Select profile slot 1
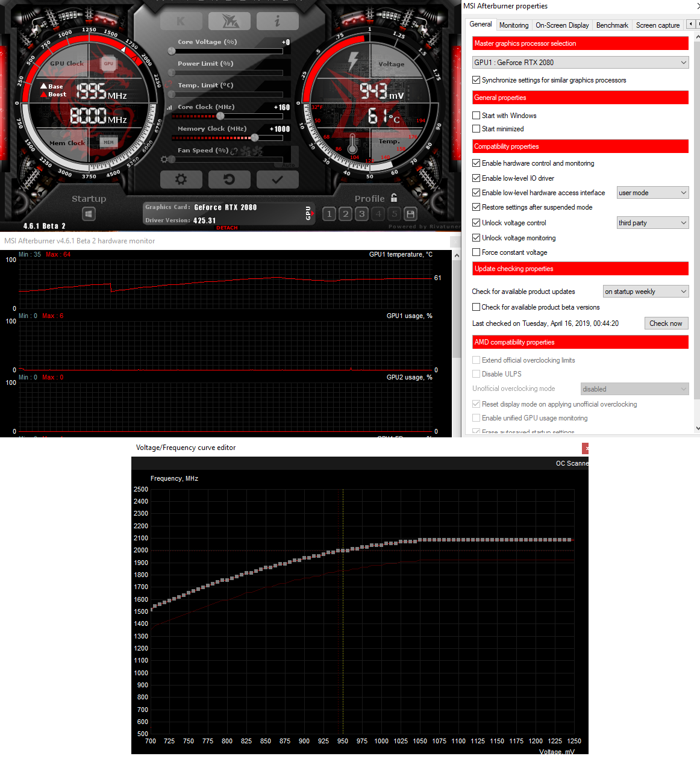The width and height of the screenshot is (700, 759). 329,214
